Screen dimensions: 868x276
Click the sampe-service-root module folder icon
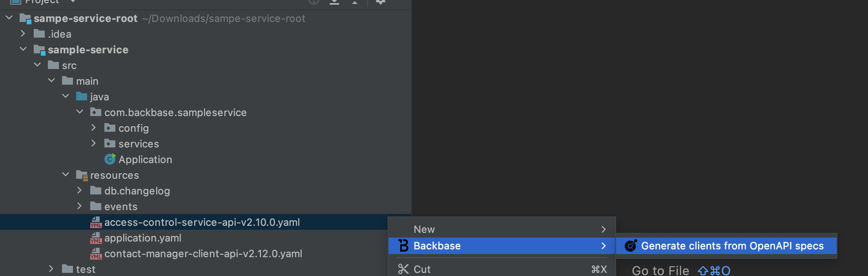[26, 18]
